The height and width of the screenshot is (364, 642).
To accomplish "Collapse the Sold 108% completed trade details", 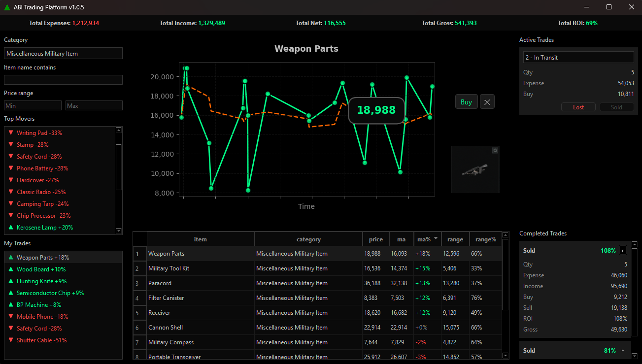I will pyautogui.click(x=622, y=250).
